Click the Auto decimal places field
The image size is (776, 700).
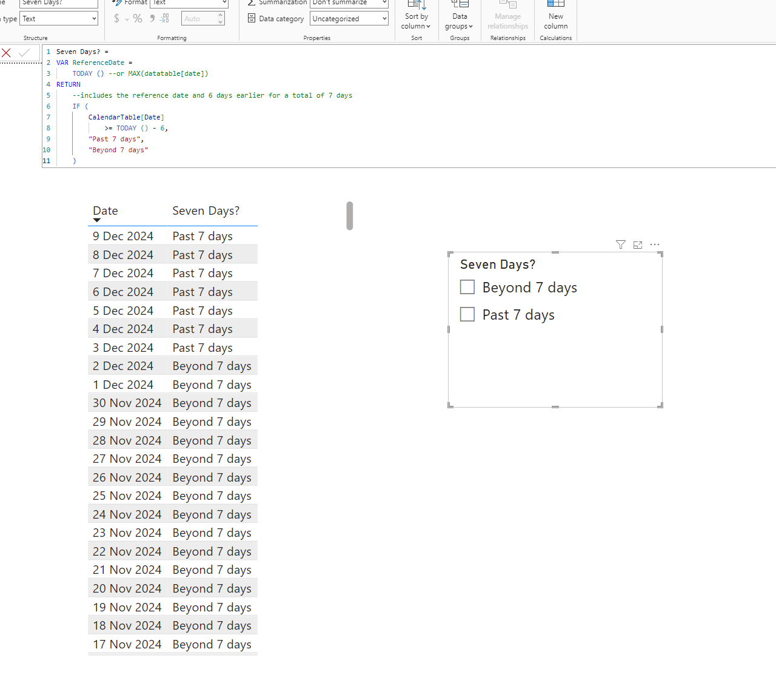click(199, 19)
